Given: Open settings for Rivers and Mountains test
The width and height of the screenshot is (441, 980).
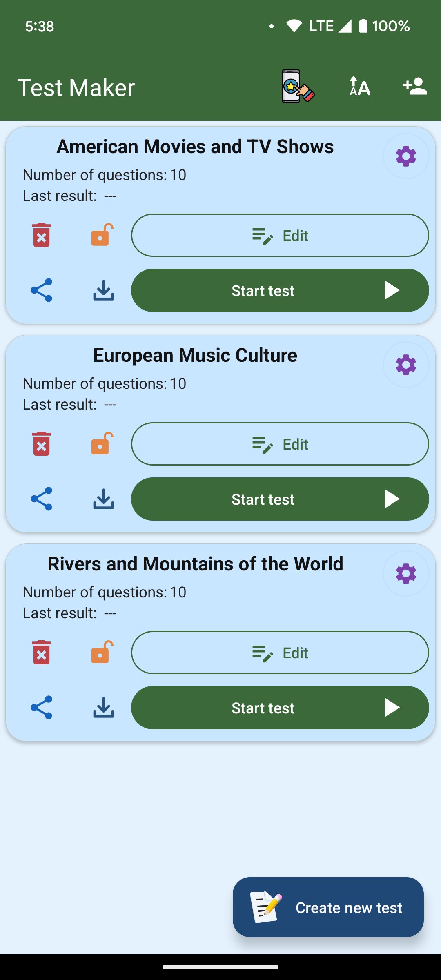Looking at the screenshot, I should tap(406, 573).
